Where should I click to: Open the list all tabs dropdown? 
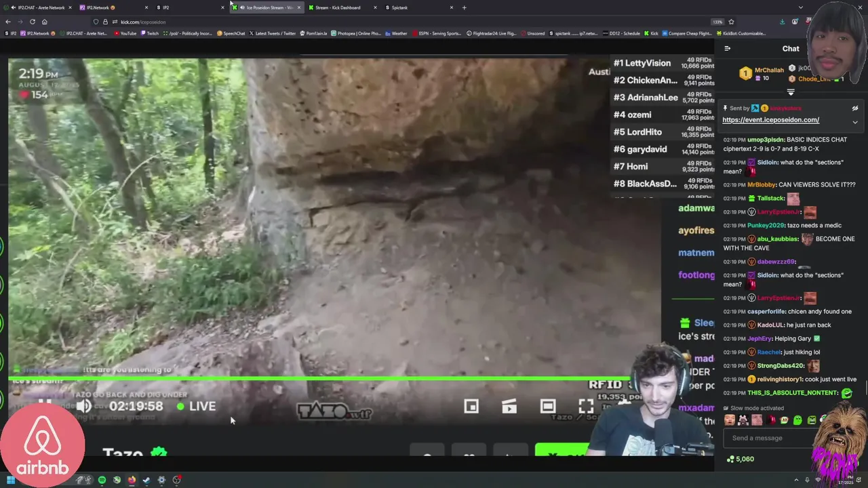(801, 7)
